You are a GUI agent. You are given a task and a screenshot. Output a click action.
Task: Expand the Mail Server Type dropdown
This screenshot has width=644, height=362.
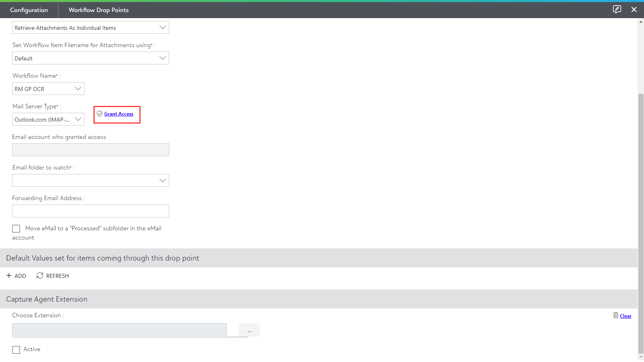[x=48, y=120]
